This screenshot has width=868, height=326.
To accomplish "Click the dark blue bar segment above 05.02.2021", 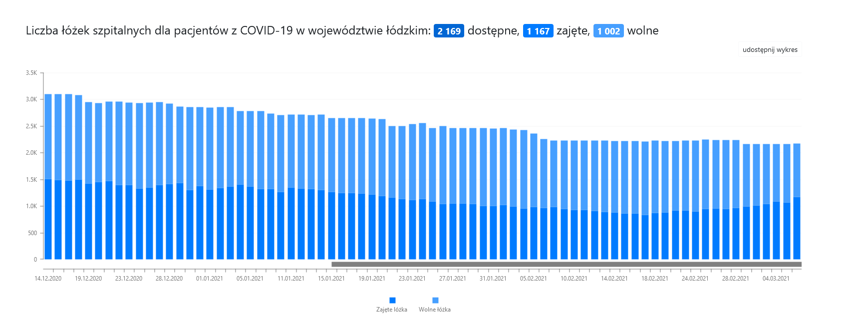I will click(x=534, y=233).
